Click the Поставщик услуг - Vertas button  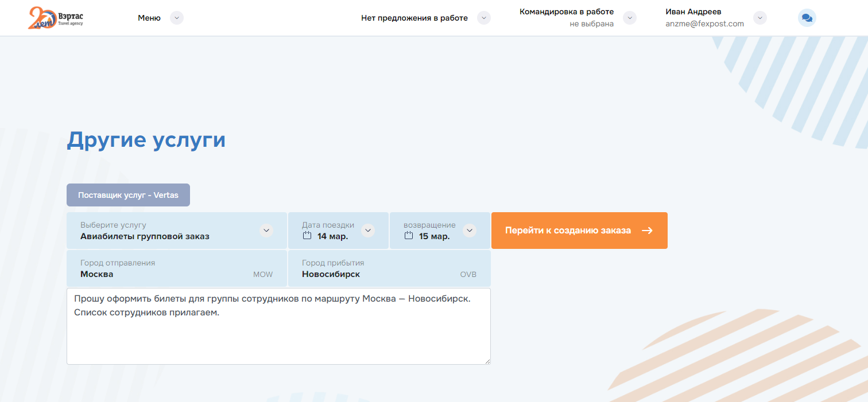128,195
